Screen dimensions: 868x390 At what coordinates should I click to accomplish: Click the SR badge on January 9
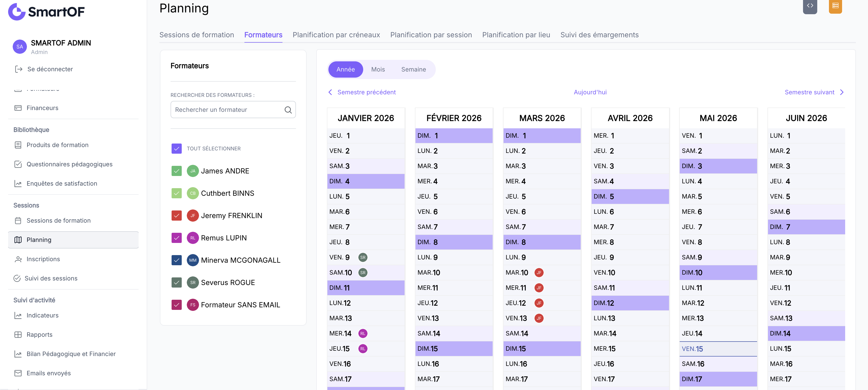tap(363, 257)
